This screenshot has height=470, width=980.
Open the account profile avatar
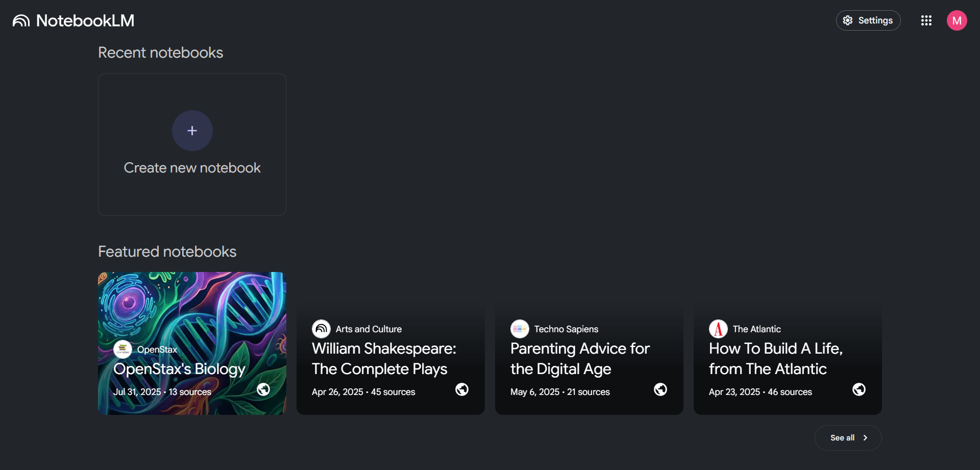pos(957,20)
